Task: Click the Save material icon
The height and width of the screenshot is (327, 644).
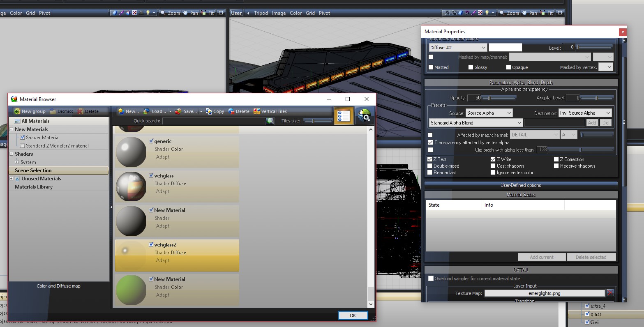Action: (x=178, y=111)
